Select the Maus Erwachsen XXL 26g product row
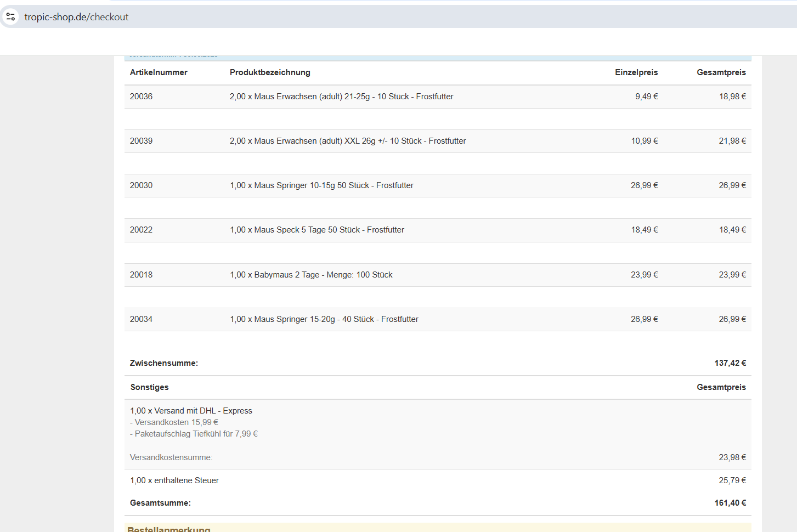The height and width of the screenshot is (532, 797). point(347,141)
